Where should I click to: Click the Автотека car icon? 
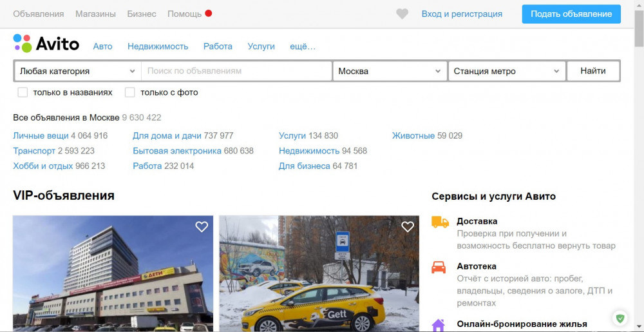pos(439,267)
